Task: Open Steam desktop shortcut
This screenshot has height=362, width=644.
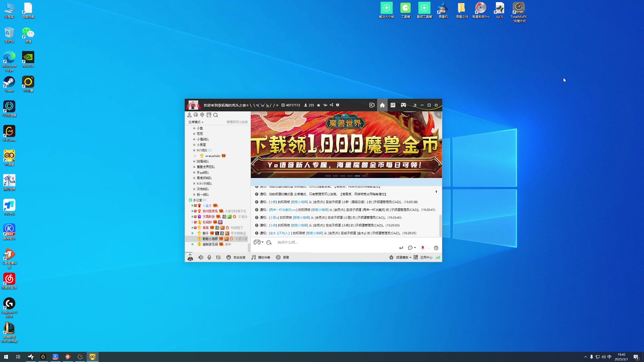Action: click(x=9, y=84)
